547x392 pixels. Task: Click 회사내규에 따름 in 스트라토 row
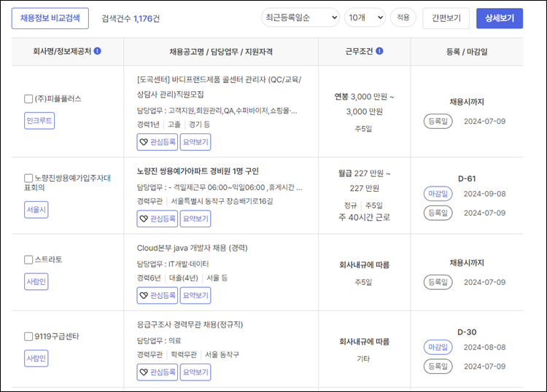(x=364, y=265)
